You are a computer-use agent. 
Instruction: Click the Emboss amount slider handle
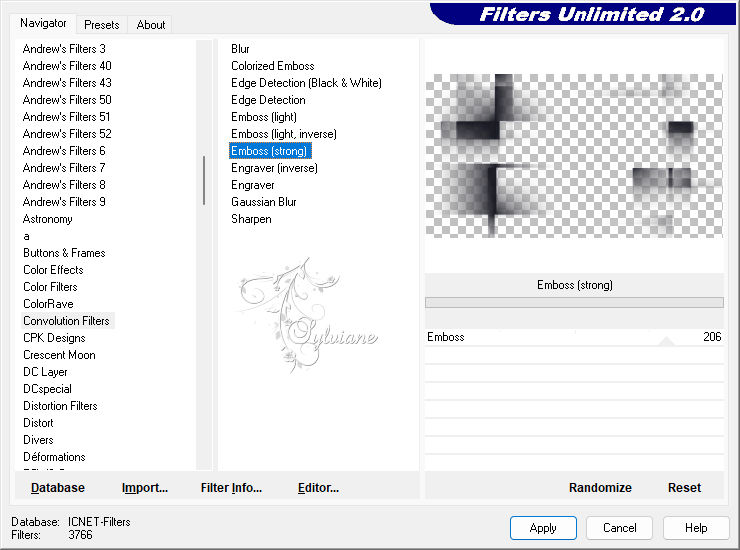coord(666,341)
